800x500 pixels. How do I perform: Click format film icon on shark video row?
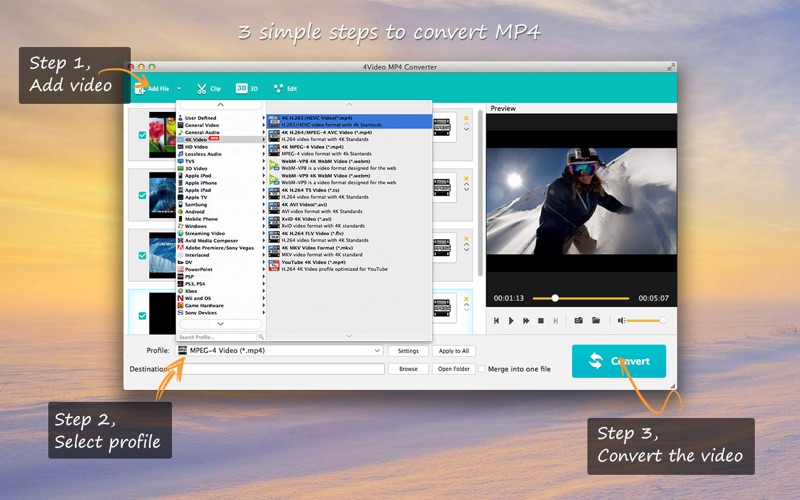pos(442,187)
